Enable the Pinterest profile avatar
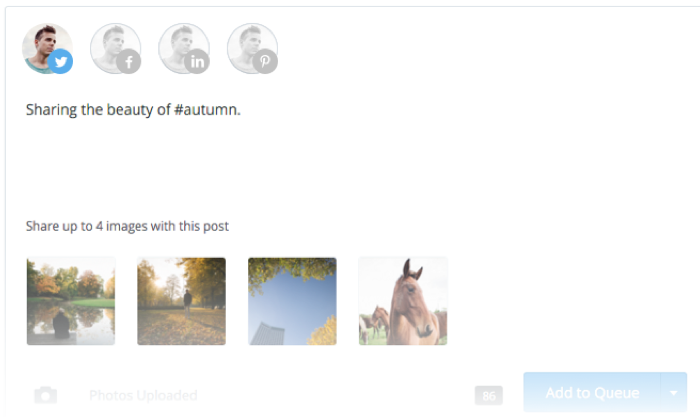The image size is (700, 417). [x=252, y=48]
